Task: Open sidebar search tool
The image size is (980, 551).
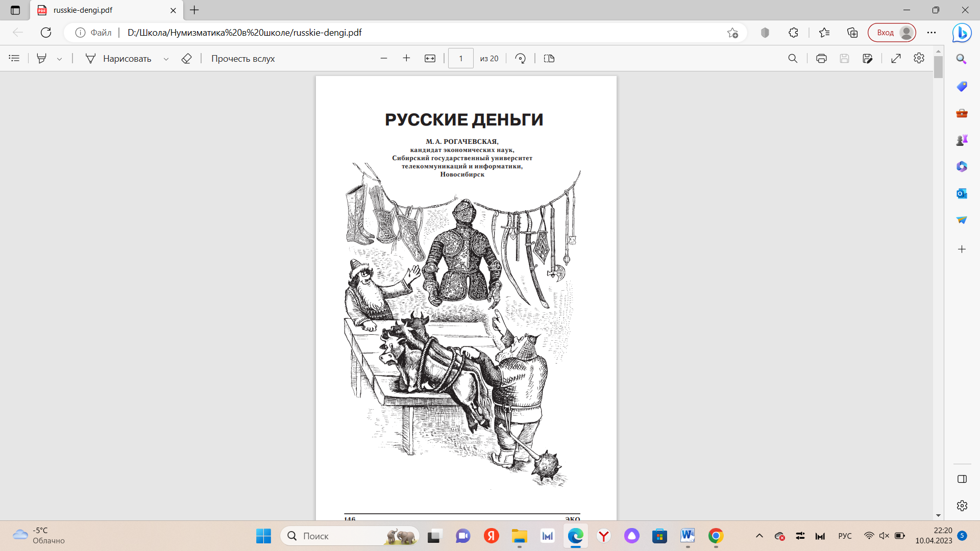Action: (962, 59)
